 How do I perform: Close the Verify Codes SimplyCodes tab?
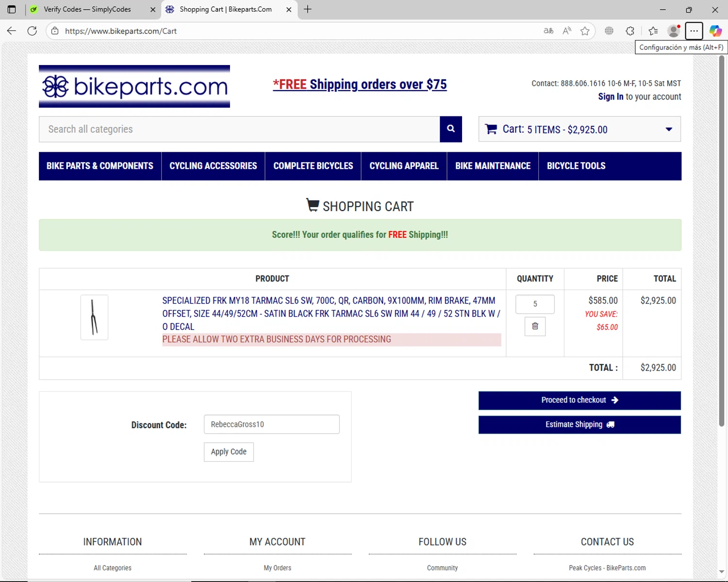point(153,9)
